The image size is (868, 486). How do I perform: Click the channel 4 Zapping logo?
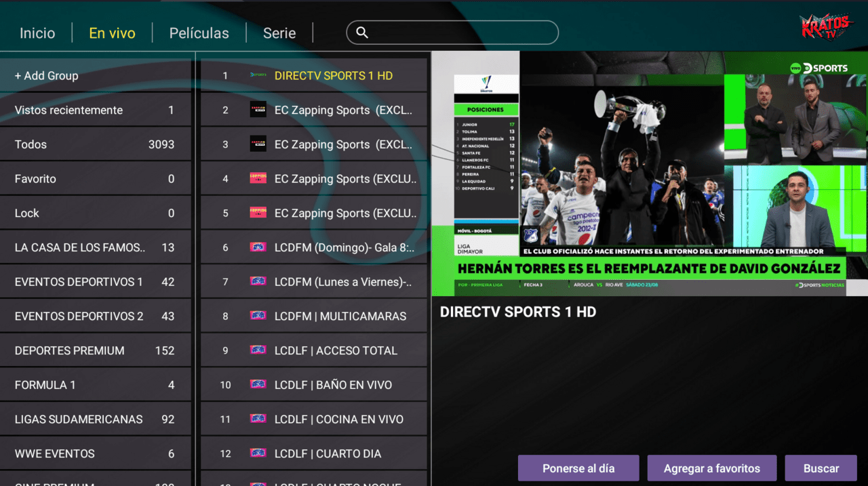tap(258, 178)
